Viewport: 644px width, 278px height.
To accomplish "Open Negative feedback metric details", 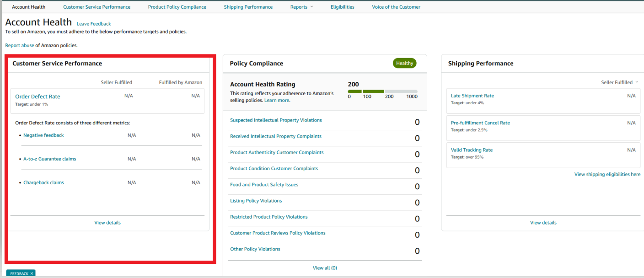I will [x=43, y=135].
